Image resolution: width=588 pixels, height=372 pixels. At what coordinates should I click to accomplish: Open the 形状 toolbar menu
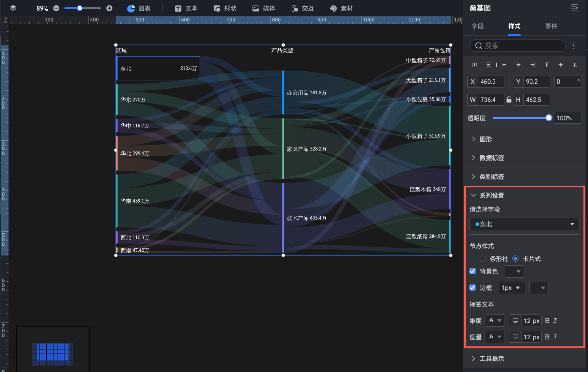[225, 8]
